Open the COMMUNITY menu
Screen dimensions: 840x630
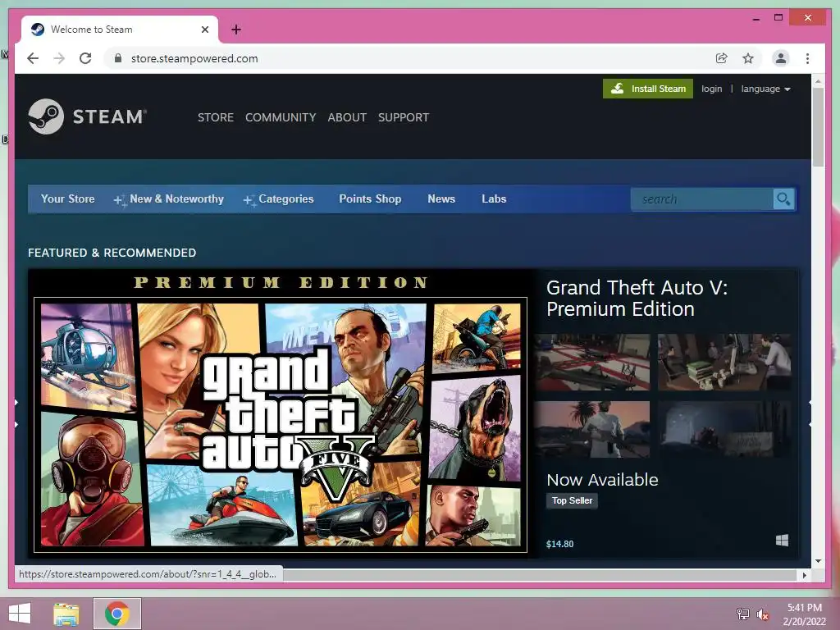[x=281, y=117]
